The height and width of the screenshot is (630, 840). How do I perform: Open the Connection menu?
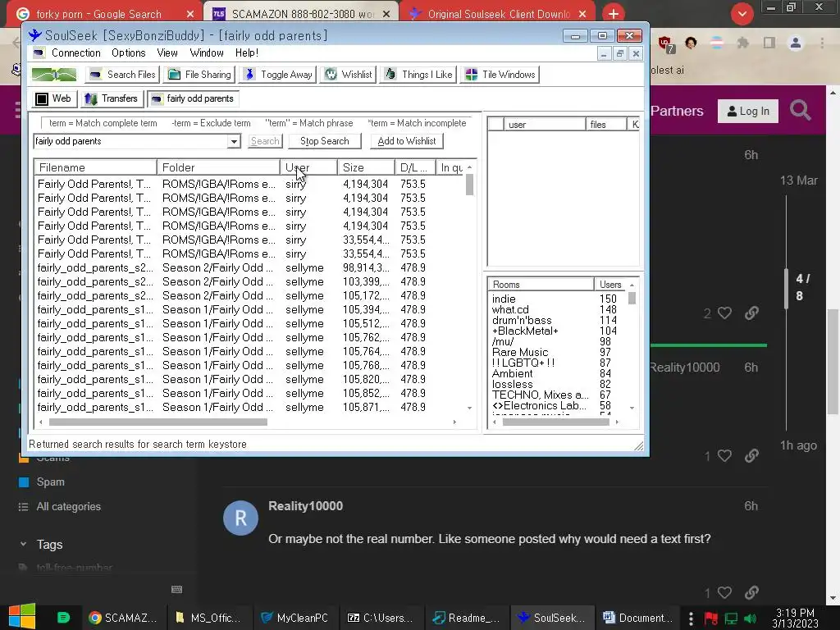76,53
